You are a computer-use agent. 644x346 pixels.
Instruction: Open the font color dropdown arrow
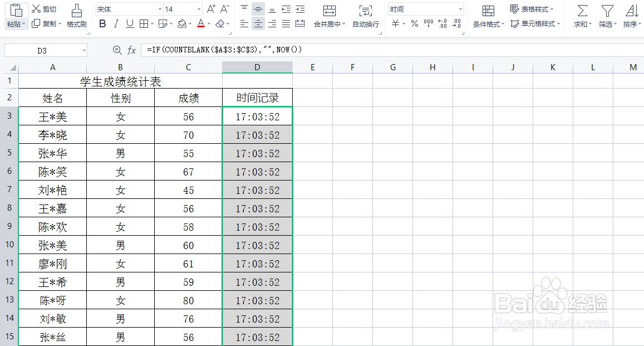pyautogui.click(x=209, y=25)
